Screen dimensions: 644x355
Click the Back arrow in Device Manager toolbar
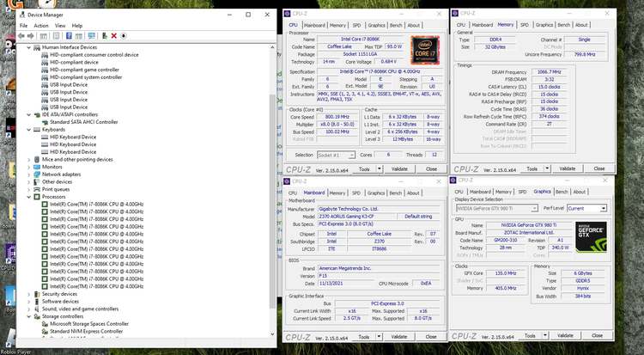tap(21, 36)
